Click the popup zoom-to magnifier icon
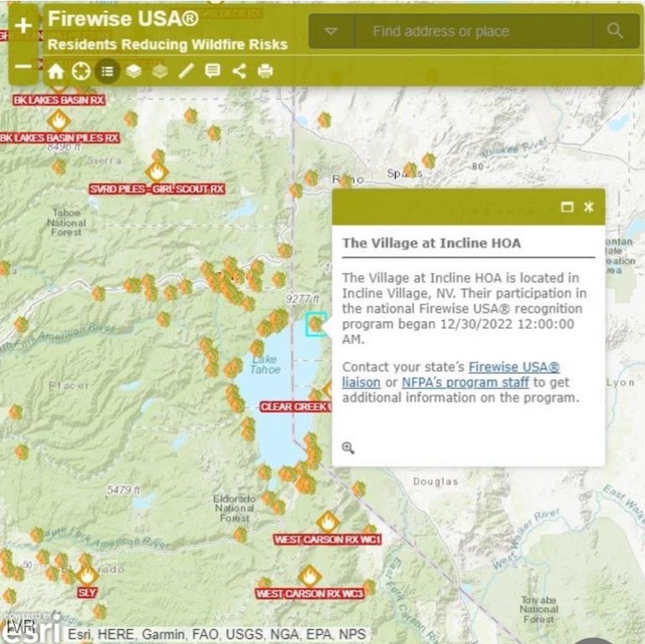Viewport: 645px width, 644px height. point(349,448)
